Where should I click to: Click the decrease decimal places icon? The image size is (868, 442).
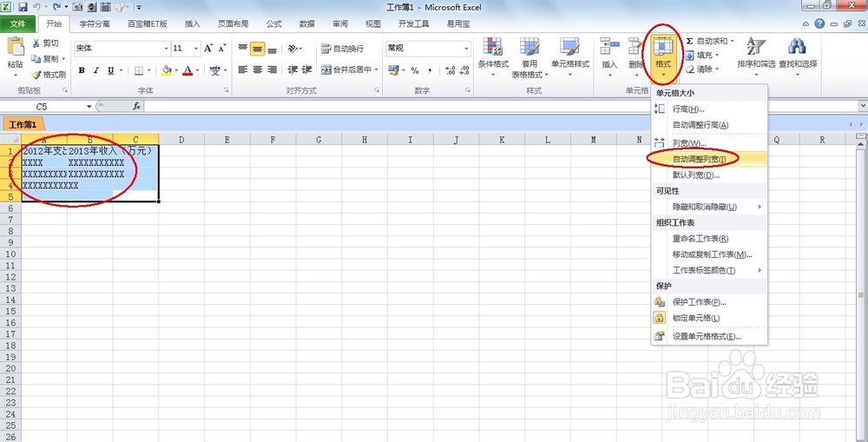point(464,70)
